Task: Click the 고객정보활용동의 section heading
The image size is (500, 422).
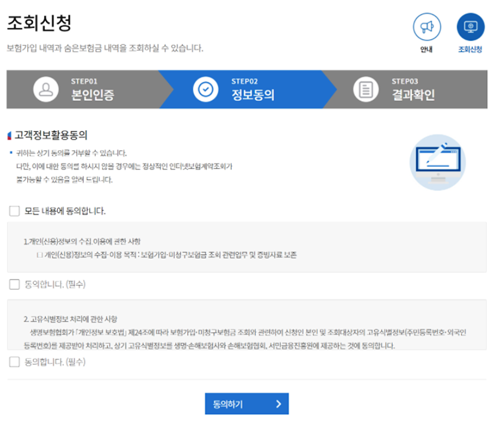Action: [x=51, y=135]
